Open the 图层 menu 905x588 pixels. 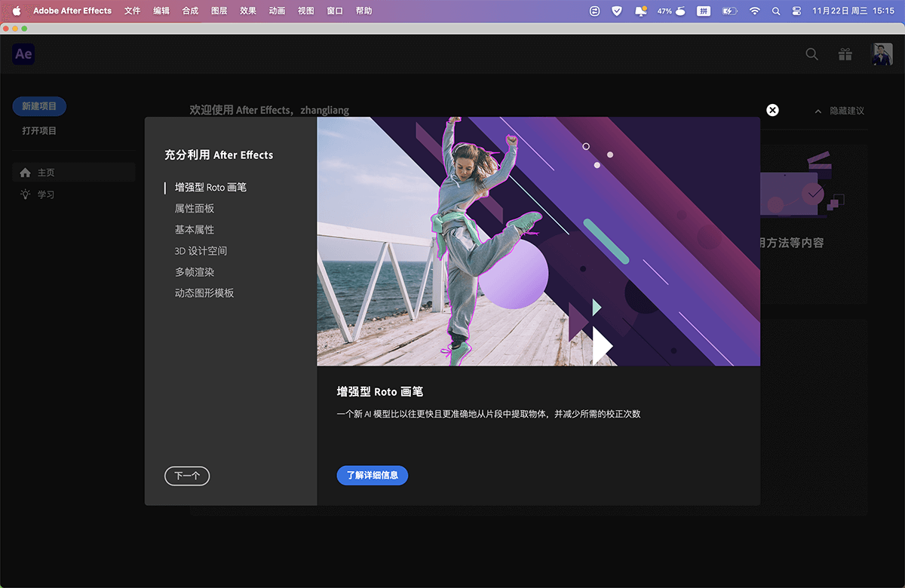tap(219, 11)
